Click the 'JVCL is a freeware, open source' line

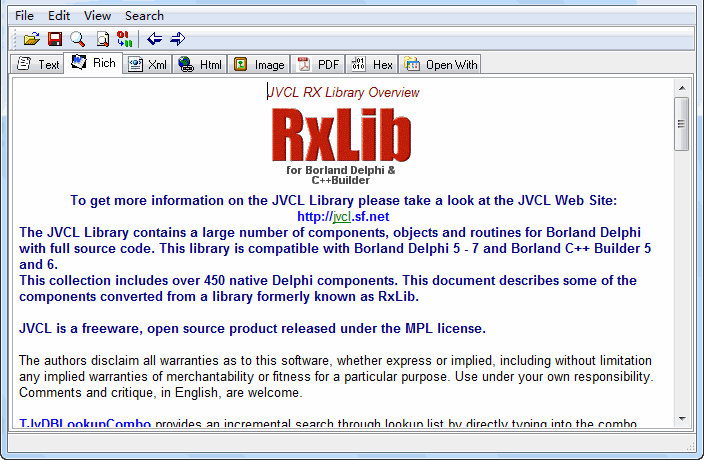pyautogui.click(x=252, y=329)
